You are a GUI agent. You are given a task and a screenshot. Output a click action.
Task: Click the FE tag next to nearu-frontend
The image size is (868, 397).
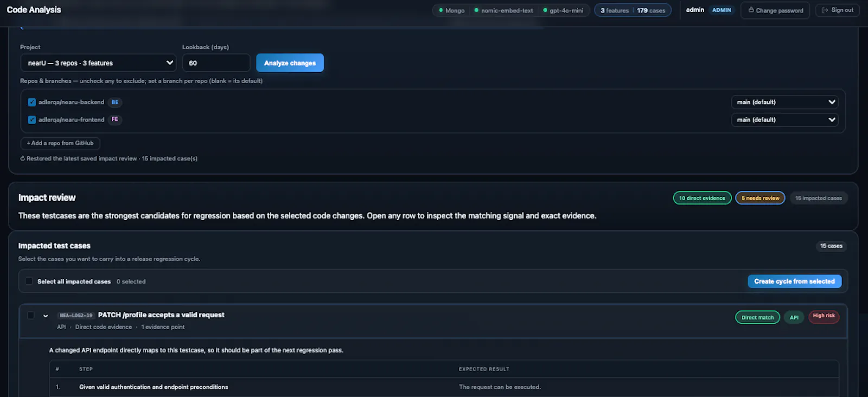point(114,119)
